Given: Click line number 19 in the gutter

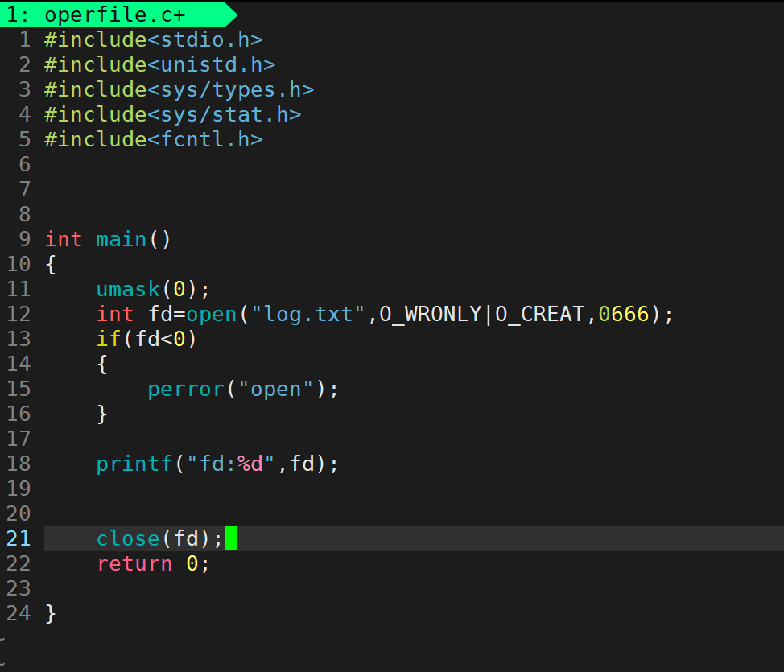Looking at the screenshot, I should tap(19, 489).
